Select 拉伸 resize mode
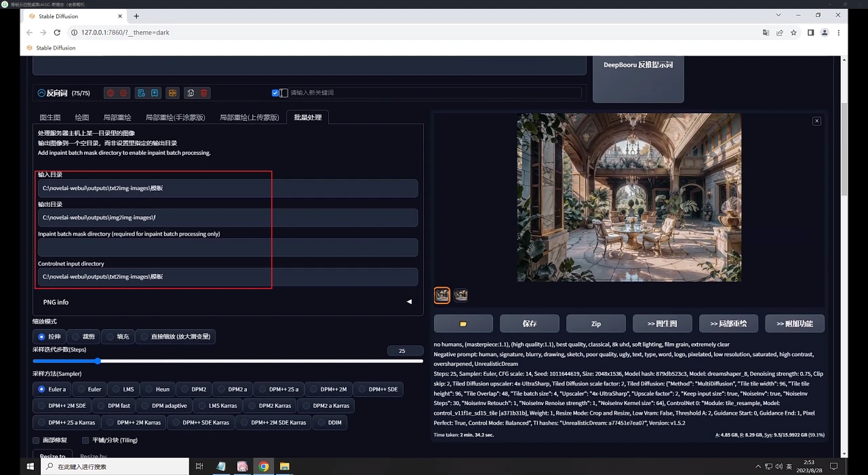 (x=50, y=337)
